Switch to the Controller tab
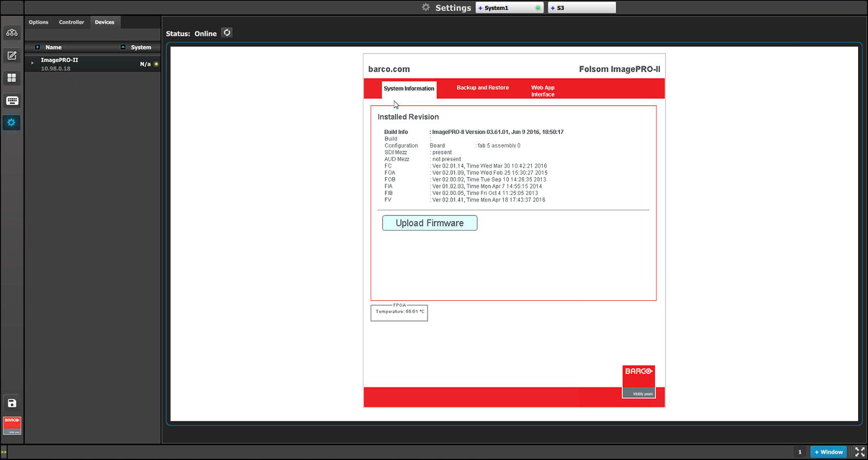 (72, 22)
